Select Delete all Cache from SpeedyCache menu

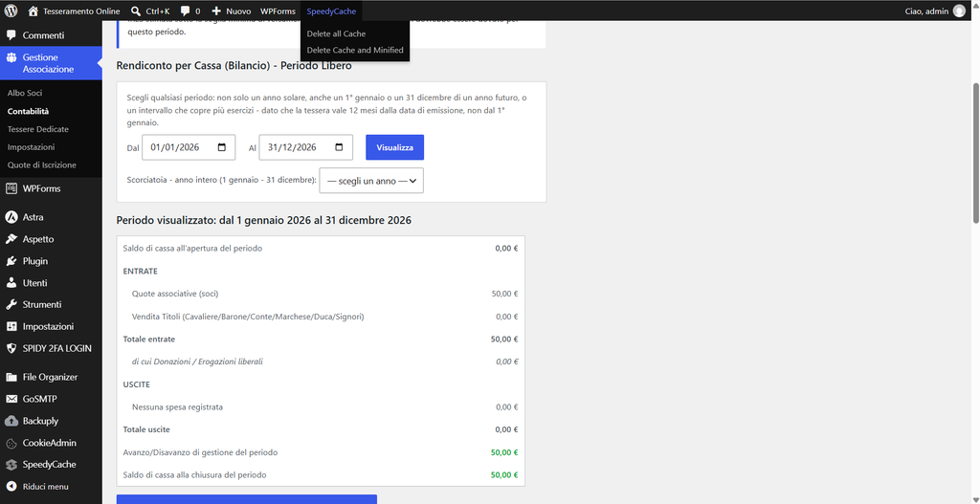pos(336,33)
